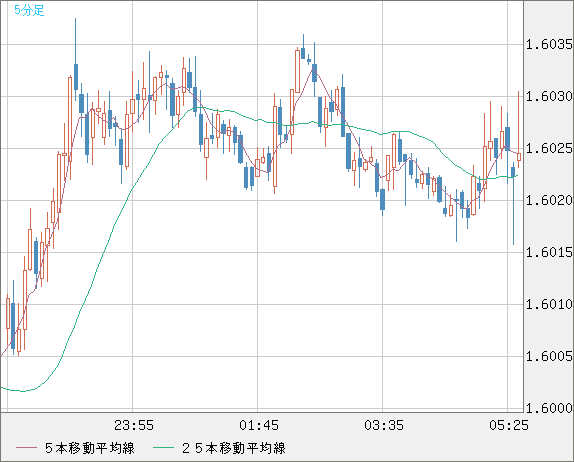Image resolution: width=574 pixels, height=462 pixels.
Task: Click the 03:35 time axis label
Action: [384, 425]
